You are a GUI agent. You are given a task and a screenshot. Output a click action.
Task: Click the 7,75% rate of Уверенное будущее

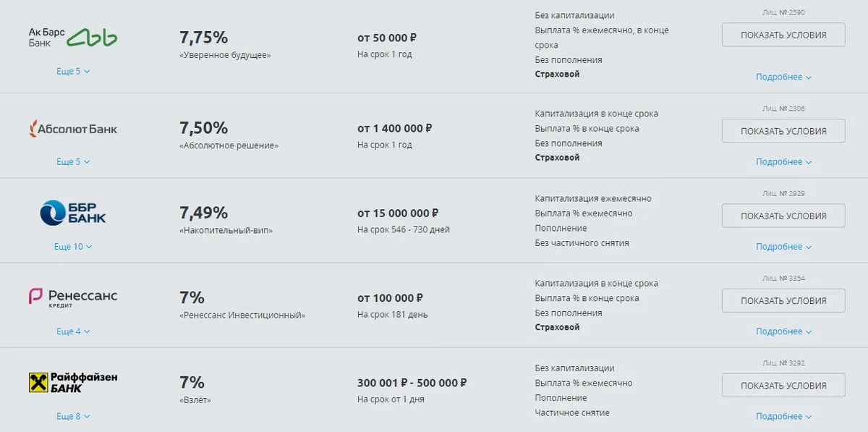pos(204,36)
